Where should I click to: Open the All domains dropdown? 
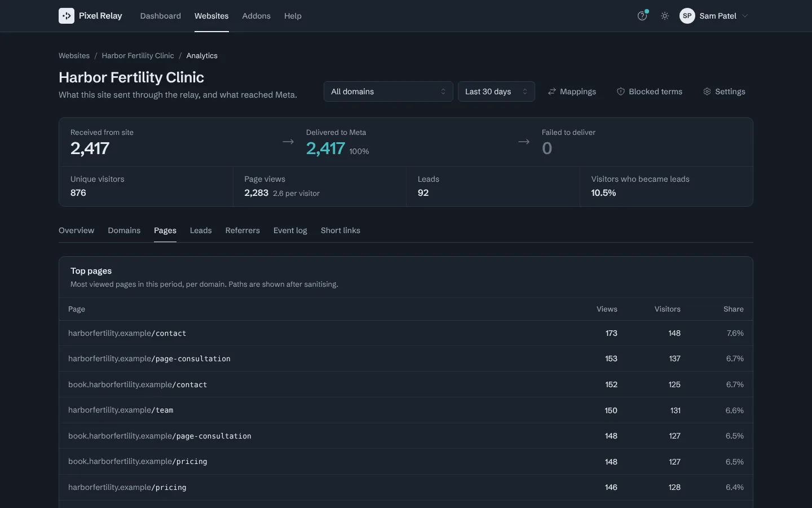click(389, 91)
